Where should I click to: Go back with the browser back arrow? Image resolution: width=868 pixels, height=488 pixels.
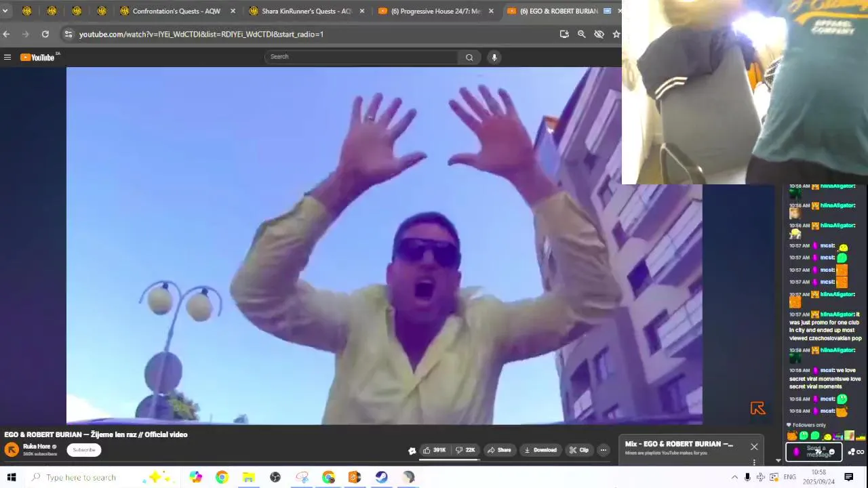(x=6, y=34)
